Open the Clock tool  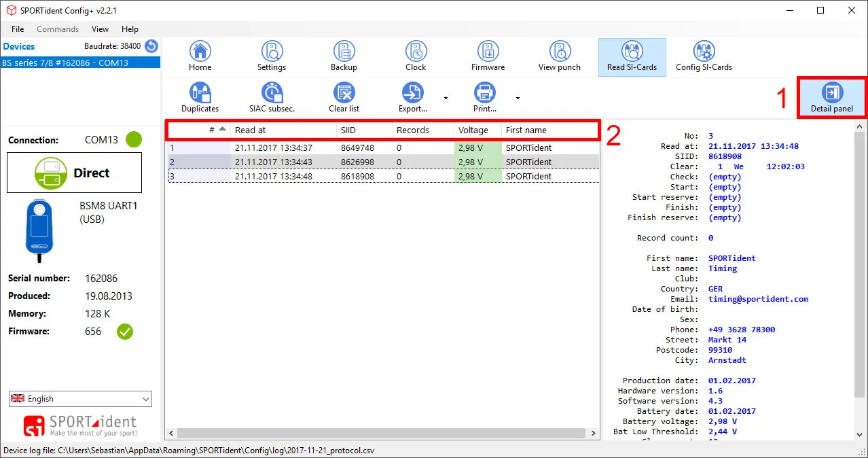416,56
